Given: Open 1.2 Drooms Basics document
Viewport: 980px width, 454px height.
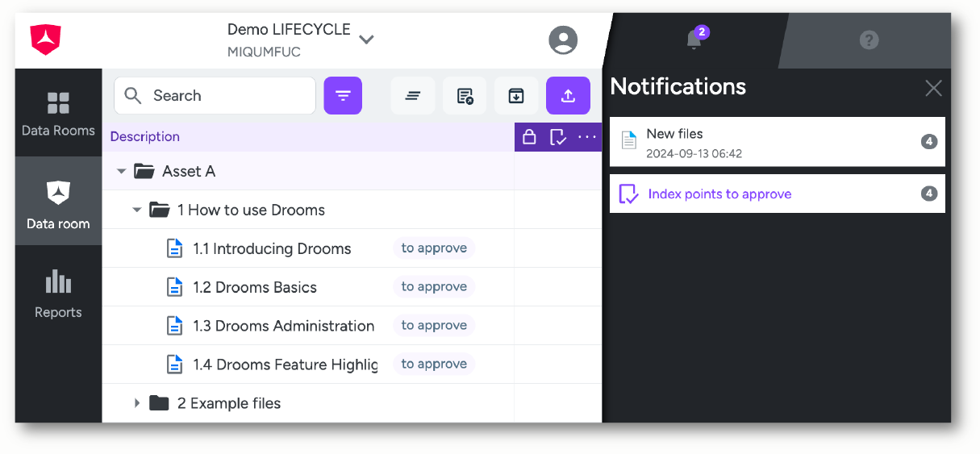Looking at the screenshot, I should click(x=255, y=287).
